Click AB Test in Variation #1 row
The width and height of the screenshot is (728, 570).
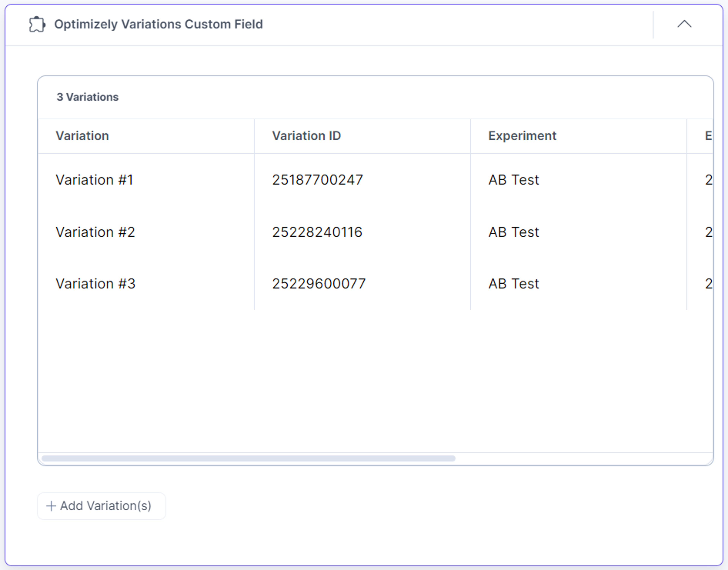[x=514, y=180]
